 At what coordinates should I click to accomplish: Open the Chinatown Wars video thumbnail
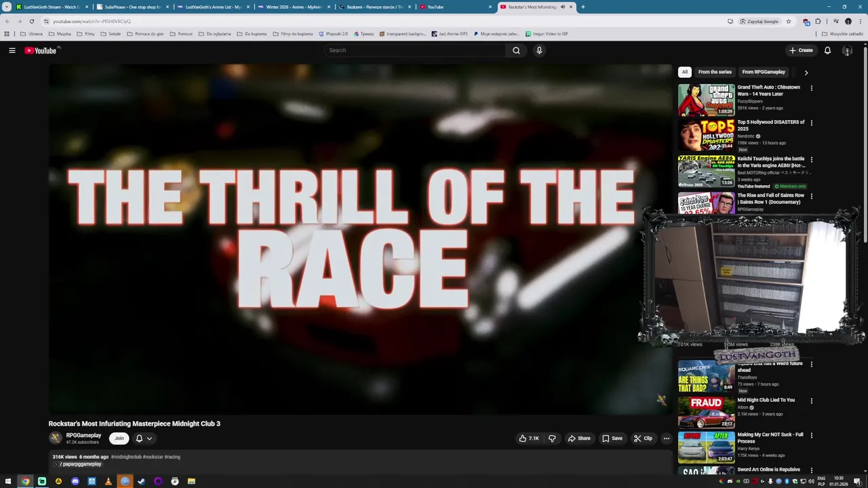coord(706,100)
